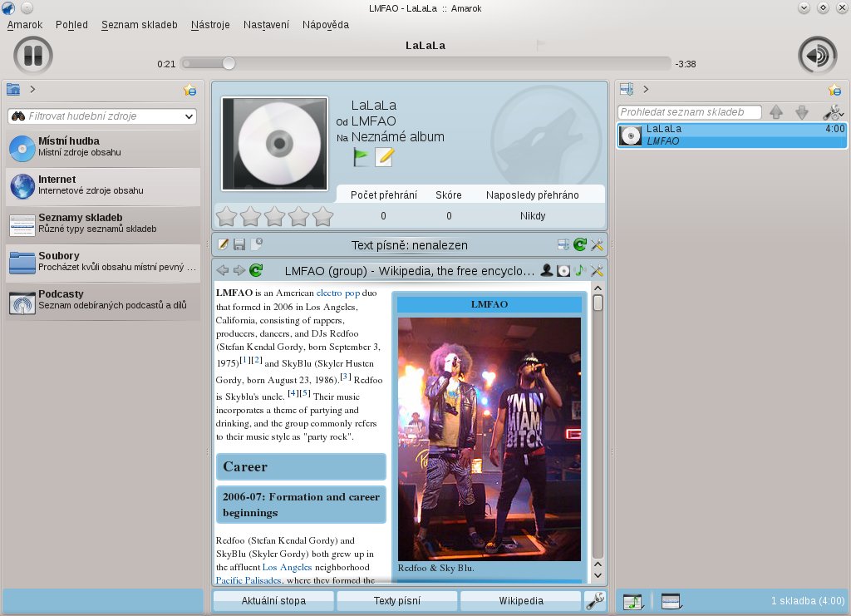Open the Amarok menu
The width and height of the screenshot is (851, 616).
click(24, 25)
